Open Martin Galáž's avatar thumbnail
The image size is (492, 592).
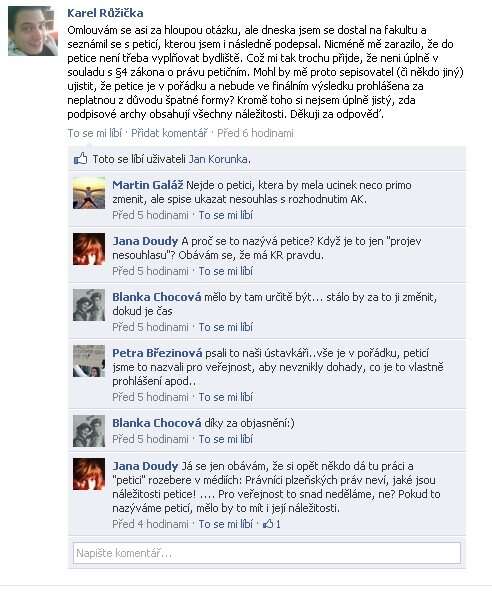tap(89, 193)
